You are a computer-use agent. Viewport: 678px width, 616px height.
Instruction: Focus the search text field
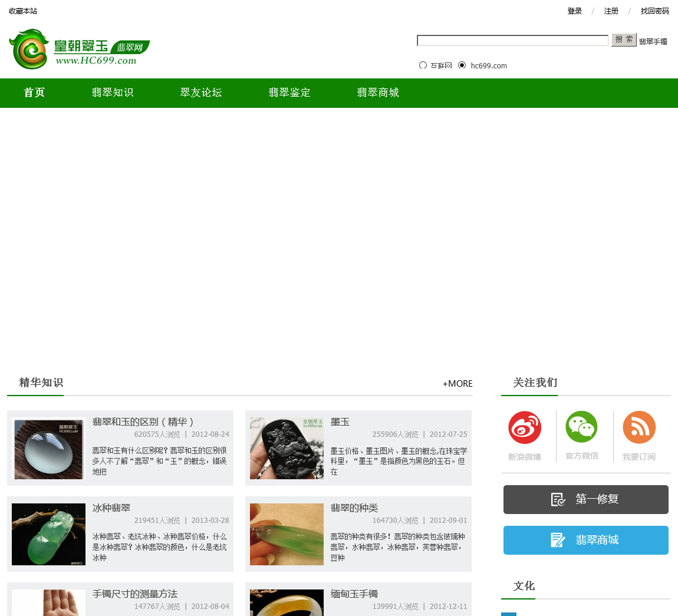point(513,40)
